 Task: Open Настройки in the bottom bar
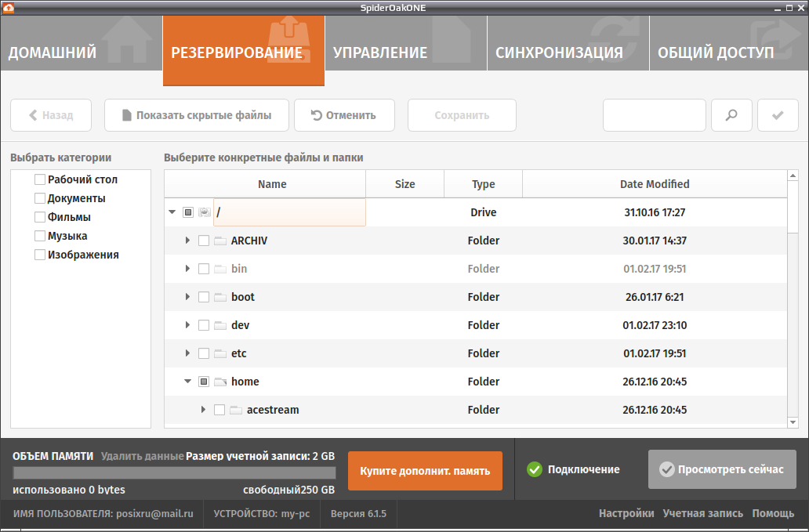[x=626, y=513]
